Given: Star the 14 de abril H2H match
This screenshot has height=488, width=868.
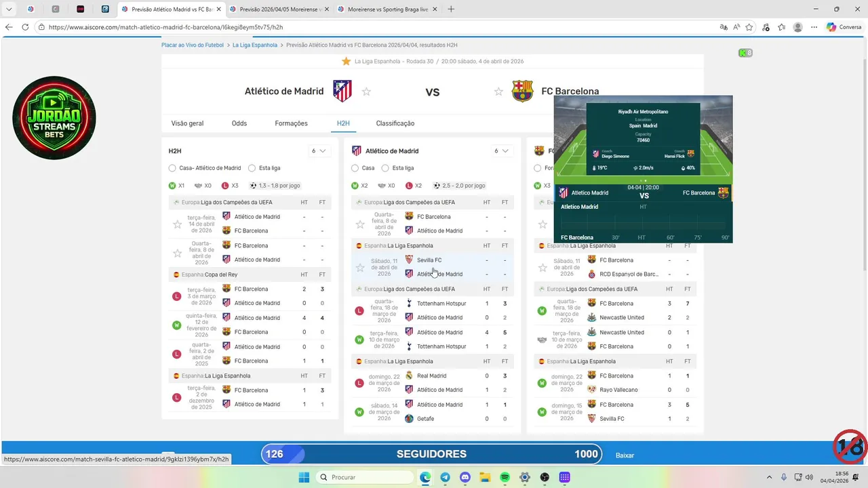Looking at the screenshot, I should tap(177, 224).
